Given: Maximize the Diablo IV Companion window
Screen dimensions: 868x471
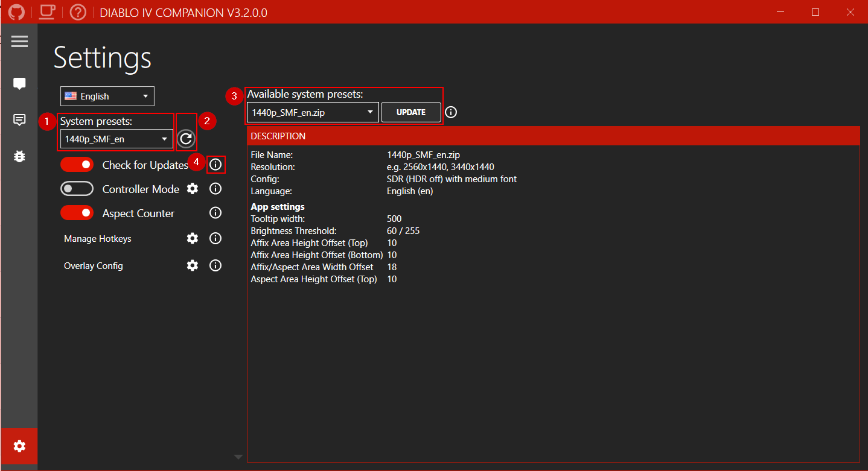Looking at the screenshot, I should point(815,12).
